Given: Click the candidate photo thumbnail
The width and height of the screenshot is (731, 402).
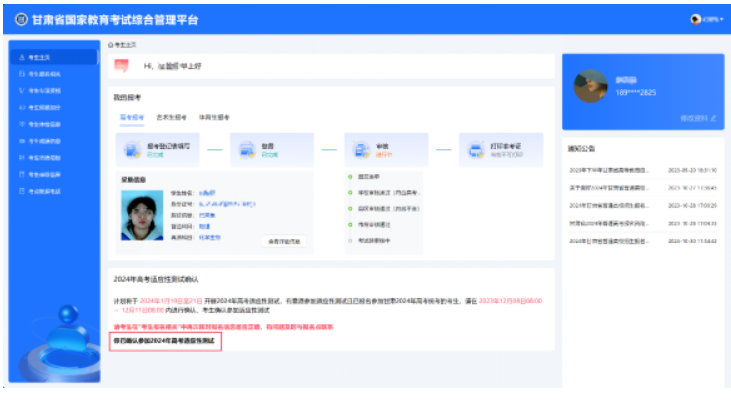Looking at the screenshot, I should (x=141, y=217).
